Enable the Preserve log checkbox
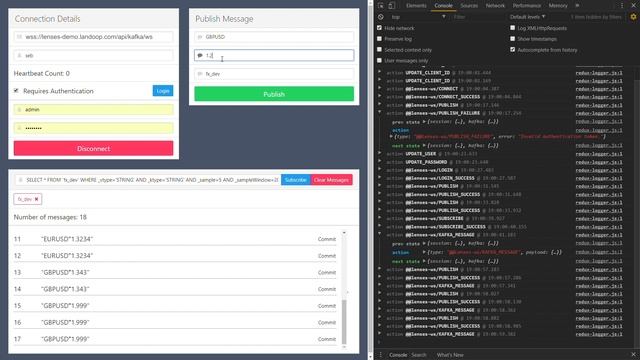 pos(380,39)
